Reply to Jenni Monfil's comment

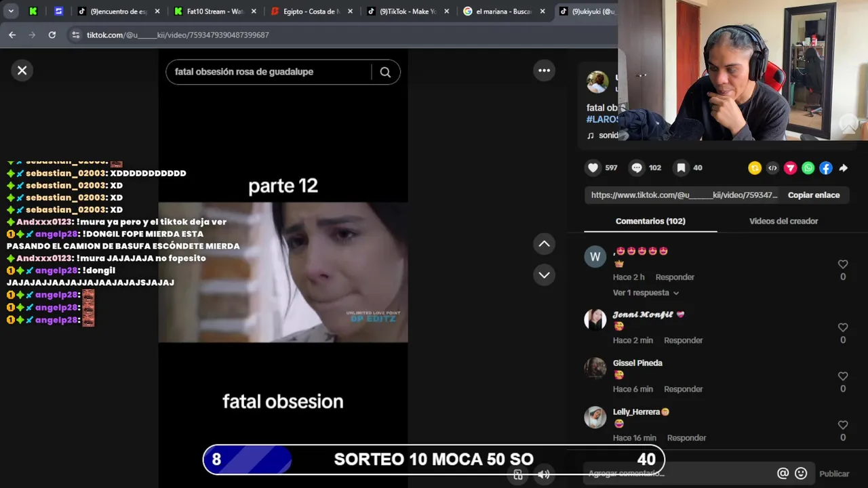pyautogui.click(x=683, y=340)
